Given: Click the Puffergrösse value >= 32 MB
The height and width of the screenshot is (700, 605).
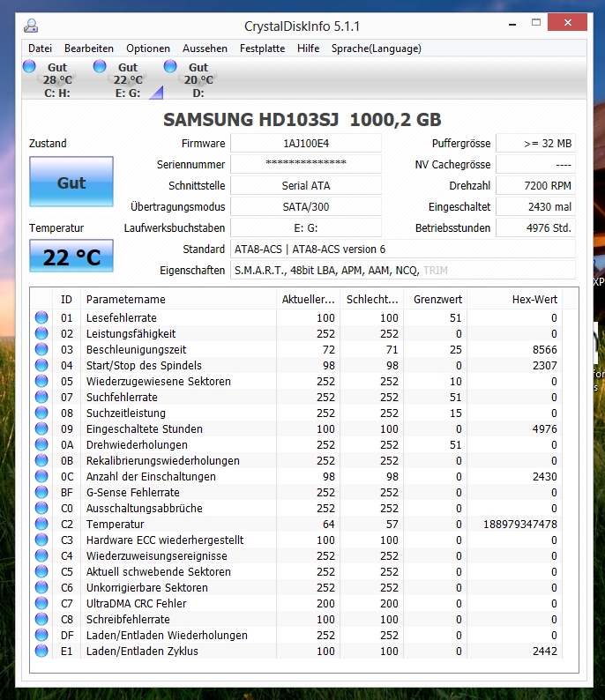Looking at the screenshot, I should point(536,144).
